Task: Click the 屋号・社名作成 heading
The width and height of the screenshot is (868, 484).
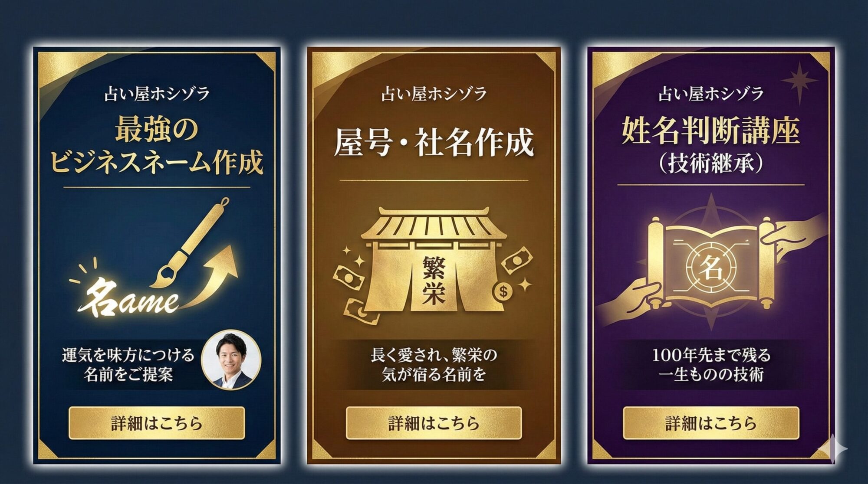Action: click(x=434, y=142)
